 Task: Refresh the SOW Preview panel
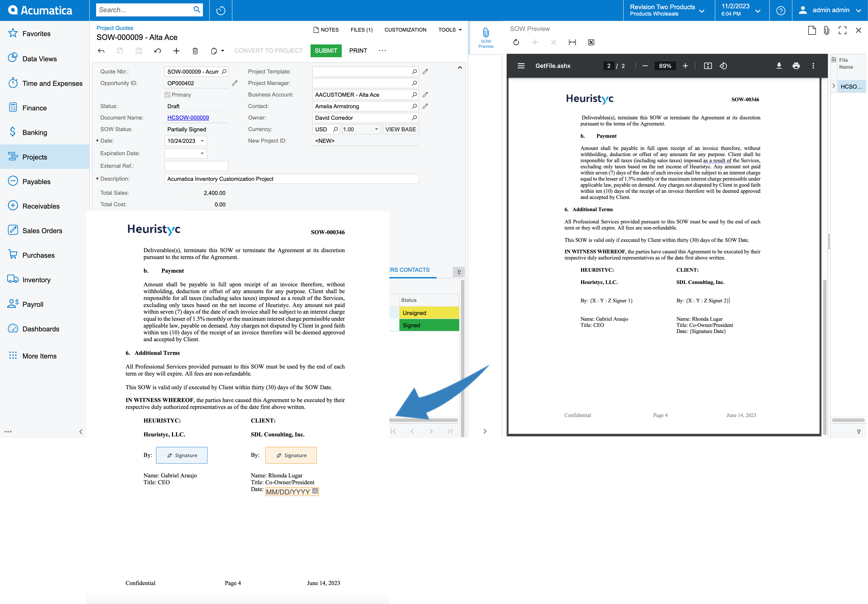coord(516,42)
